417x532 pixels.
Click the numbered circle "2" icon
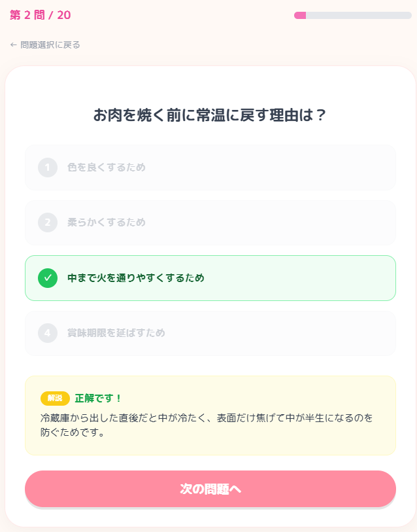[x=47, y=222]
